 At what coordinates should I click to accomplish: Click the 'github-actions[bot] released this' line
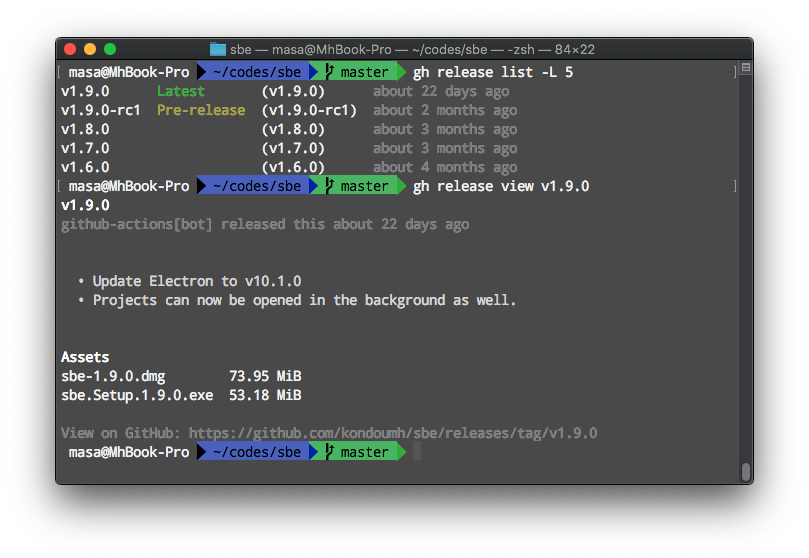click(265, 224)
